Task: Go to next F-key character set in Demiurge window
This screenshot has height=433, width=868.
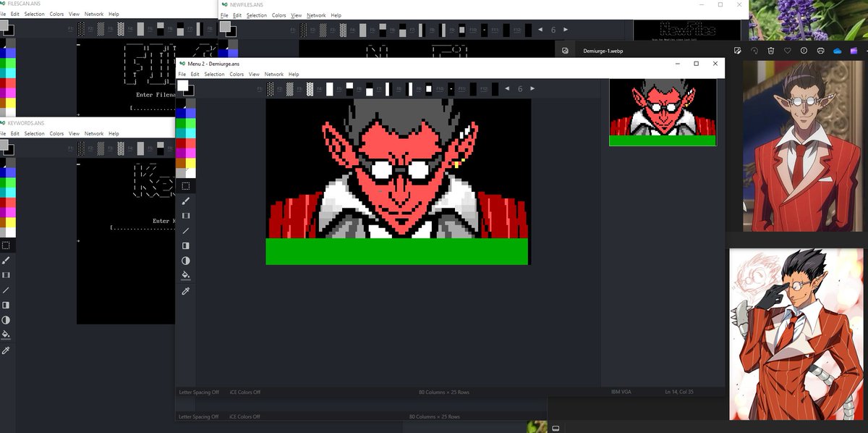Action: (x=532, y=88)
